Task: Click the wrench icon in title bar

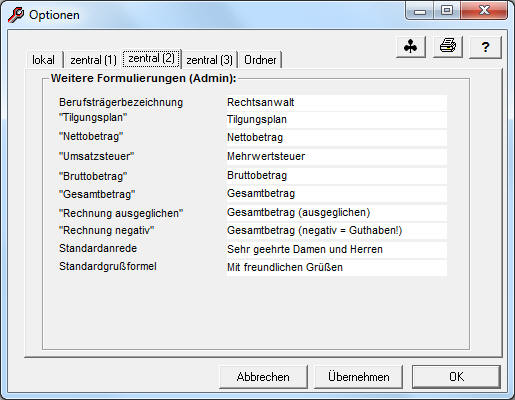Action: pos(16,15)
